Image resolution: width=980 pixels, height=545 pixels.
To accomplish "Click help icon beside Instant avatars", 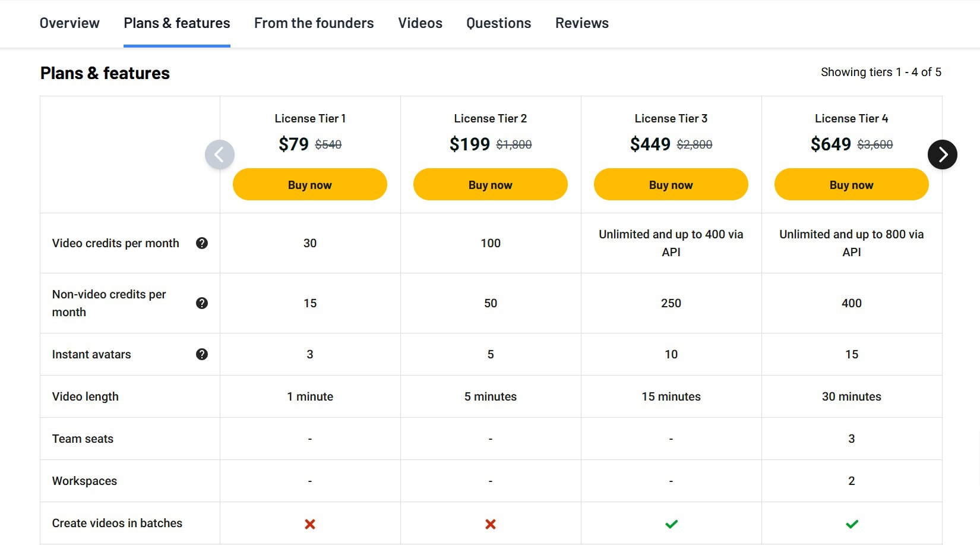I will (202, 354).
